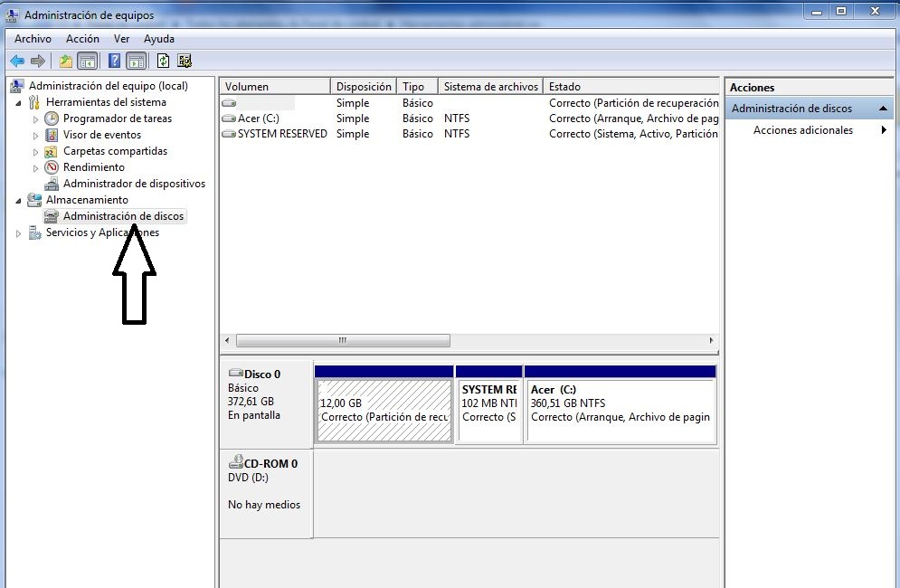Expand the Programador de tareas node
Viewport: 900px width, 588px height.
tap(35, 119)
